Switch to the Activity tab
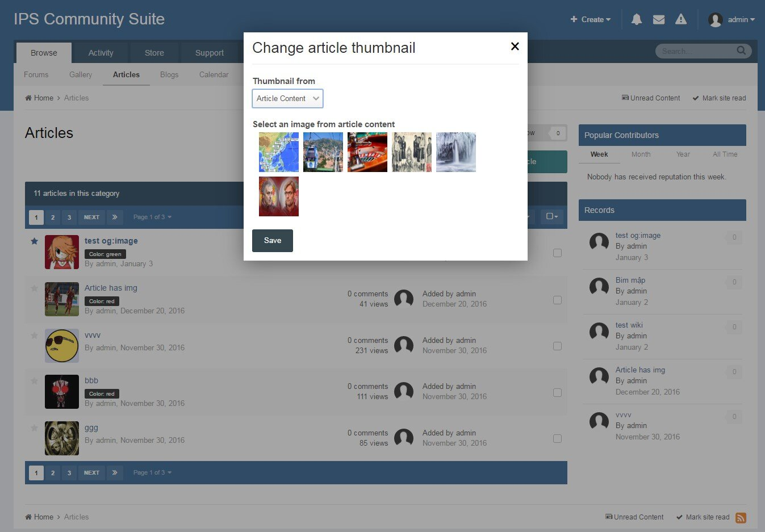Image resolution: width=765 pixels, height=532 pixels. [101, 53]
